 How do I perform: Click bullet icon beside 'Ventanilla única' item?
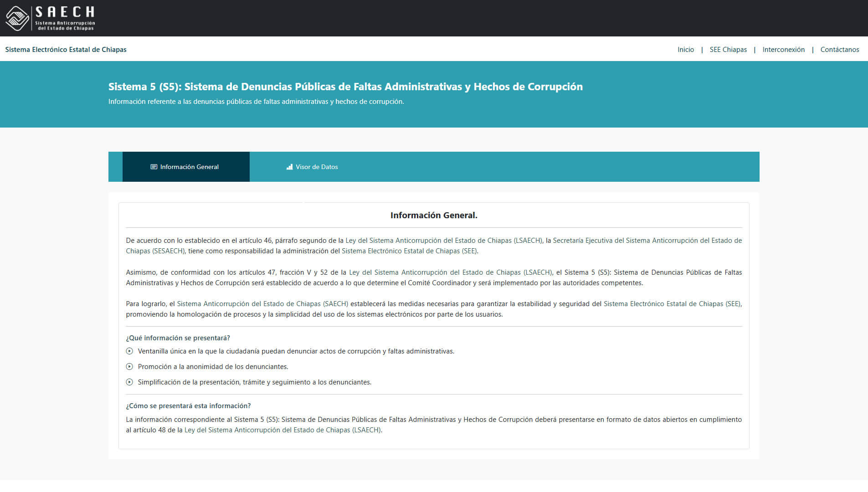click(129, 351)
